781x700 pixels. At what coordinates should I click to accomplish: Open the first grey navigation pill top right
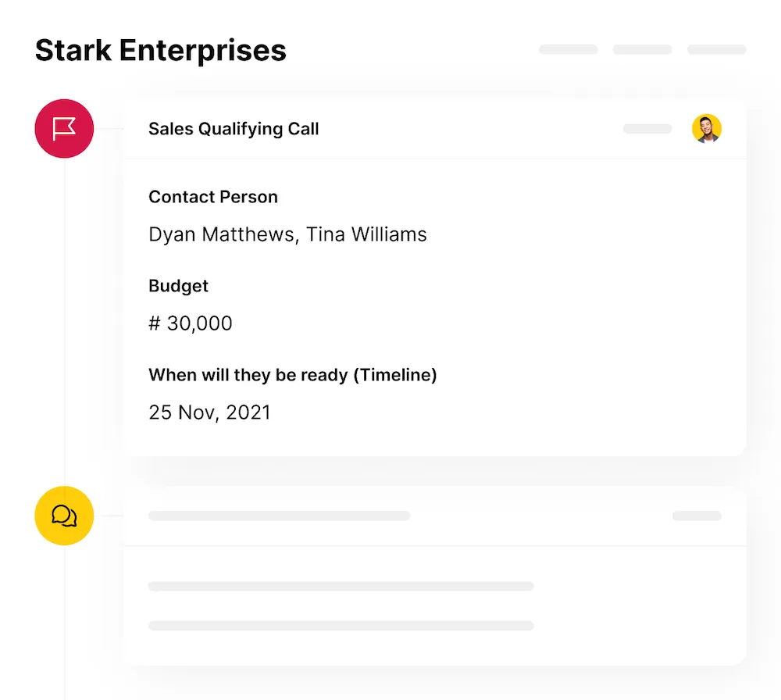[568, 48]
